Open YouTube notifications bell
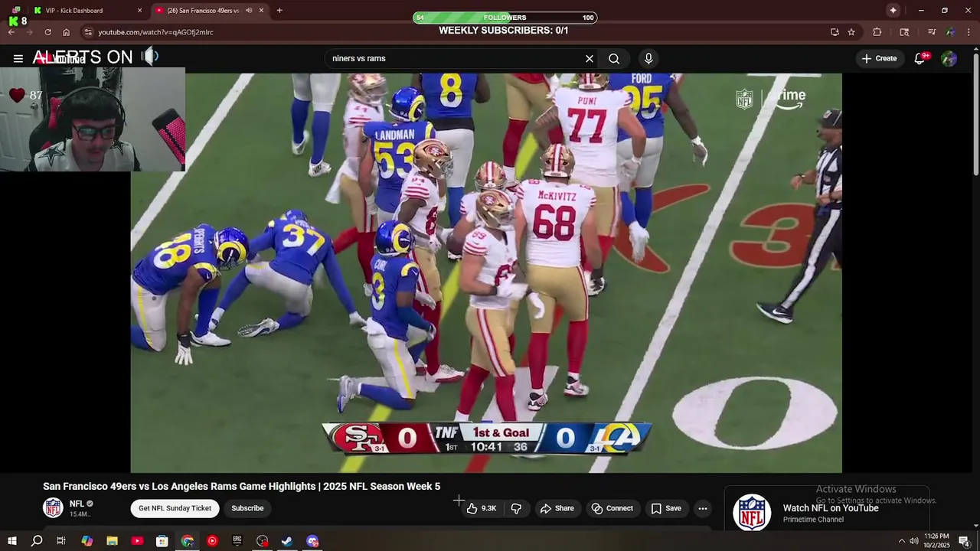This screenshot has width=980, height=551. [x=920, y=59]
